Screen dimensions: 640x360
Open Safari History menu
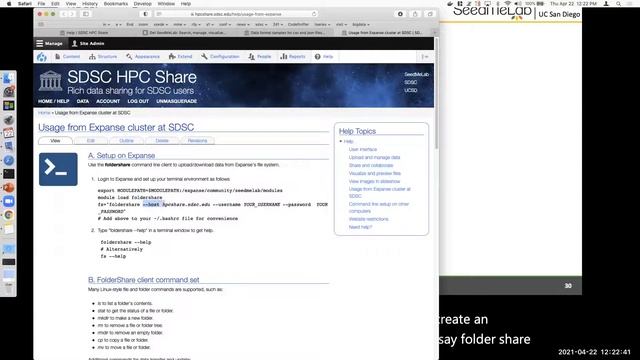click(x=90, y=4)
